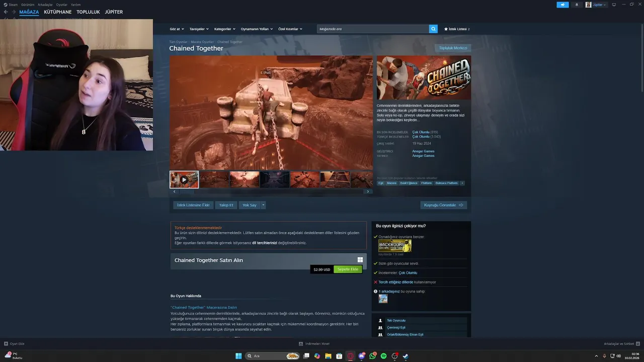Click the plus button to add tags
This screenshot has height=362, width=644.
pos(462,183)
